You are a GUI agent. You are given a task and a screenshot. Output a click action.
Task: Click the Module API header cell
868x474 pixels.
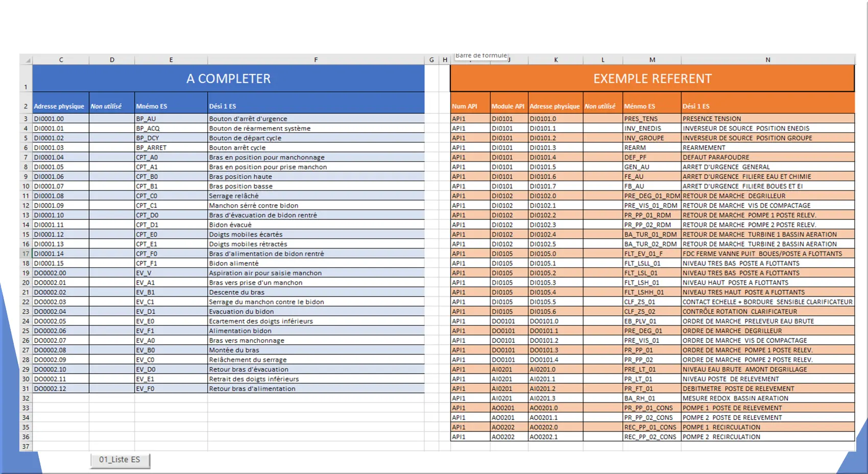coord(509,106)
